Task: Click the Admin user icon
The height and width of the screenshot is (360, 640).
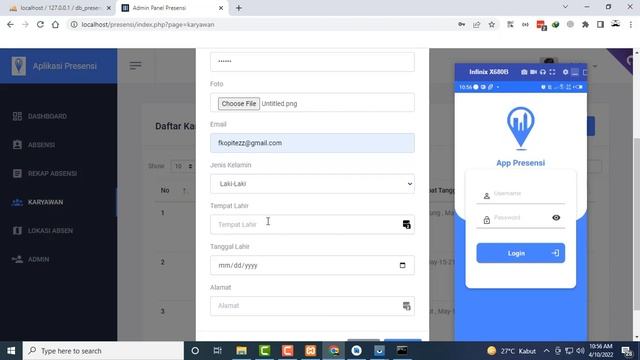Action: (17, 259)
